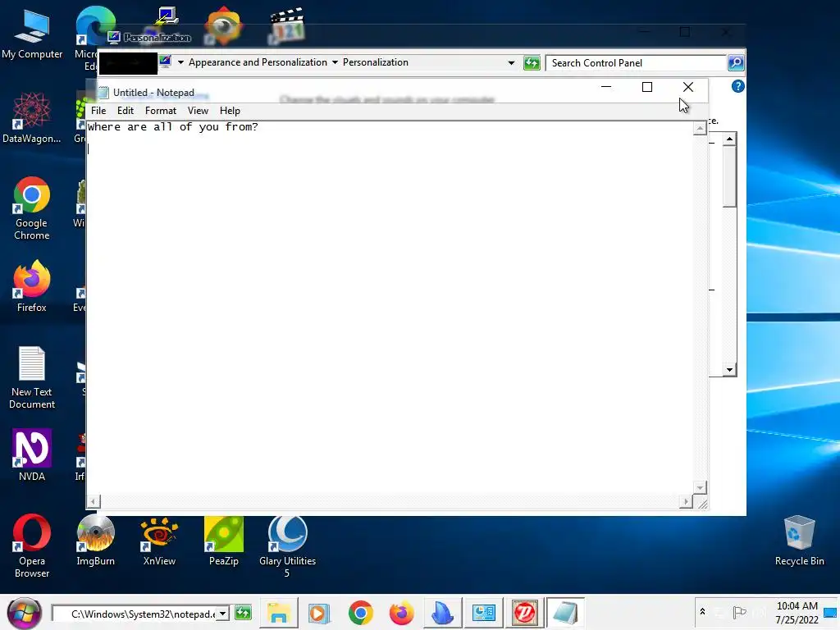Viewport: 840px width, 630px height.
Task: Click the taskbar address Go button
Action: (243, 614)
